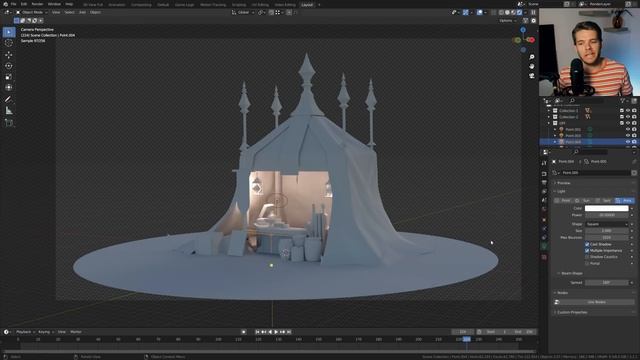This screenshot has width=640, height=360.
Task: Open the green Object Data light properties tab
Action: pyautogui.click(x=544, y=246)
